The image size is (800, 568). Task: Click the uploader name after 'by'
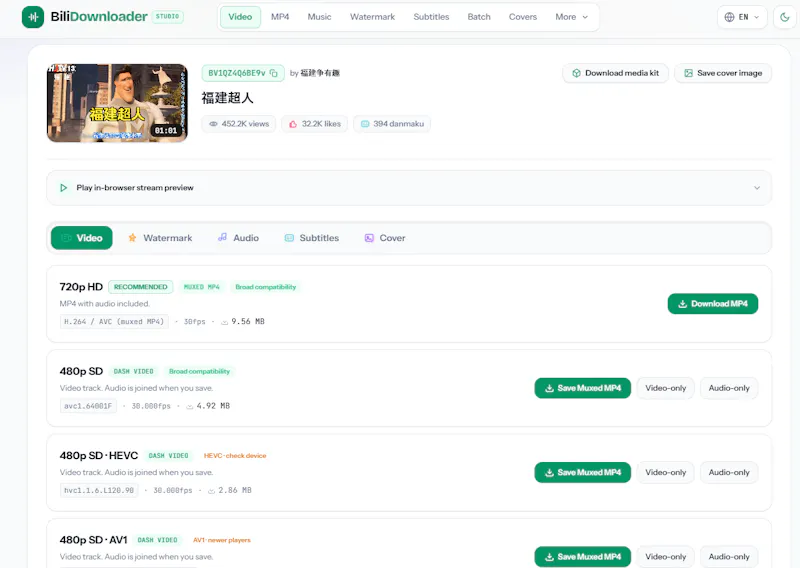320,73
